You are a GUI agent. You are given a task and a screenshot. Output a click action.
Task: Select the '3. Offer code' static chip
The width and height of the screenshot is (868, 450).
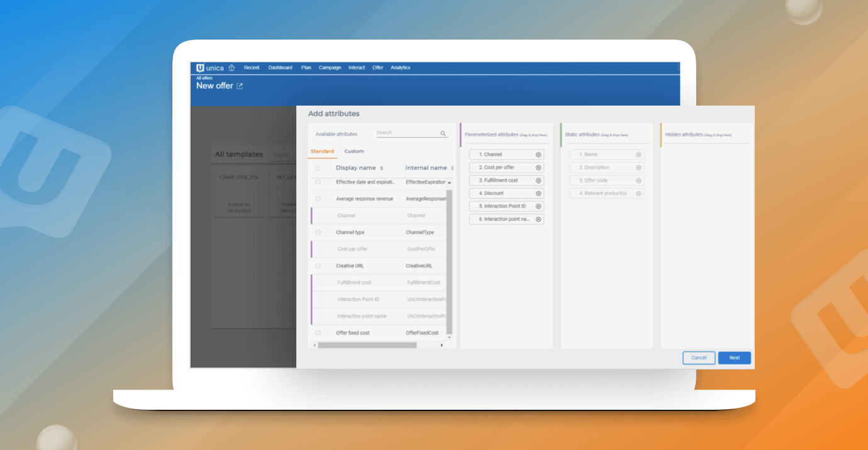pos(607,180)
